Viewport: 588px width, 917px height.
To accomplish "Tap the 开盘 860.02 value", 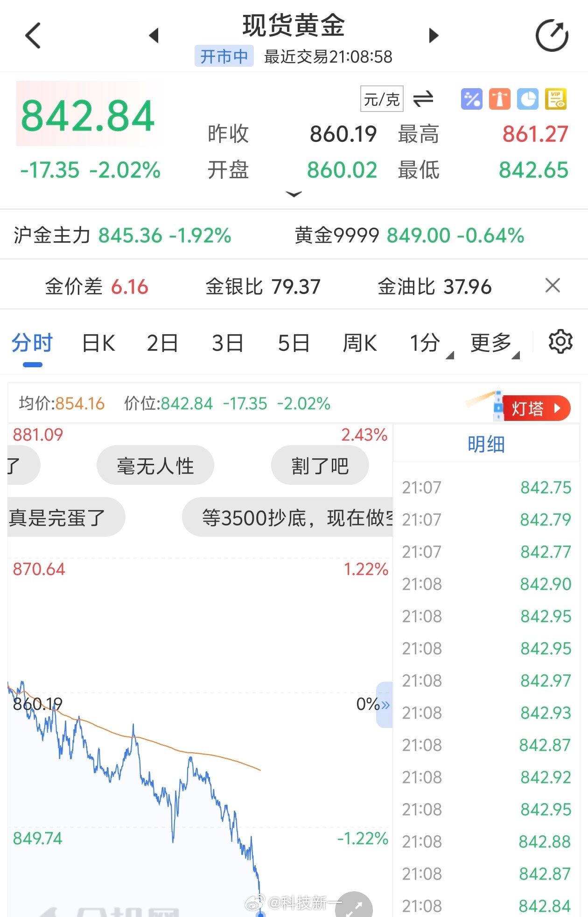I will point(342,170).
